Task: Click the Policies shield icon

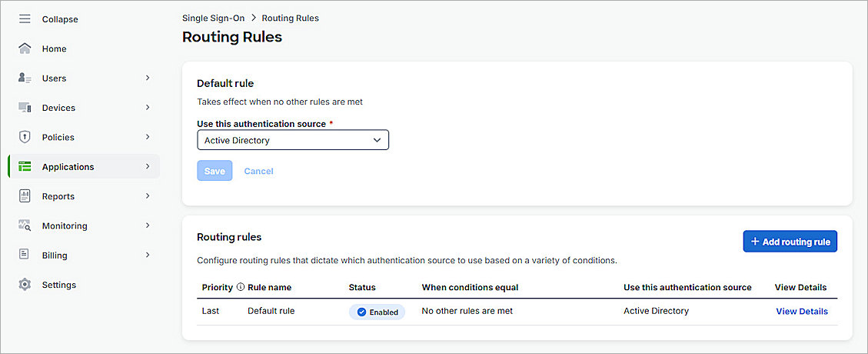Action: tap(25, 137)
